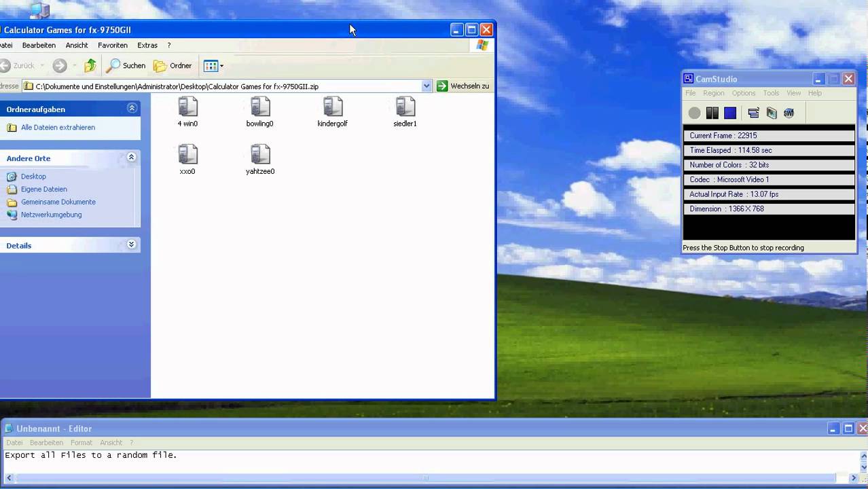Image resolution: width=868 pixels, height=489 pixels.
Task: Click the Dimension : 1366 X 768 text
Action: click(727, 209)
